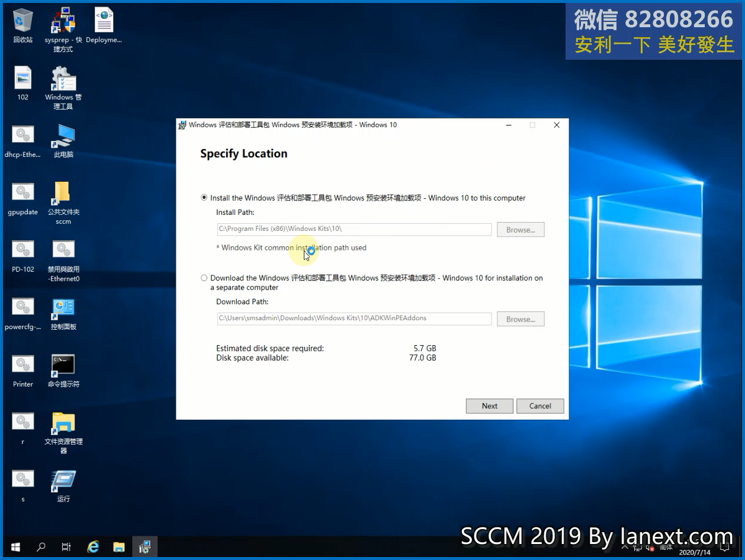This screenshot has height=560, width=745.
Task: Click the Download Path text field
Action: (x=354, y=318)
